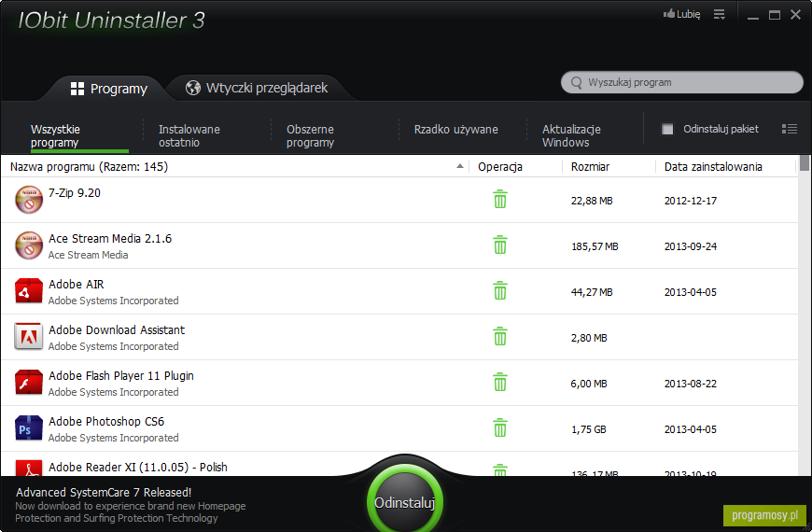The height and width of the screenshot is (532, 812).
Task: Sort by Operacja column header
Action: point(499,167)
